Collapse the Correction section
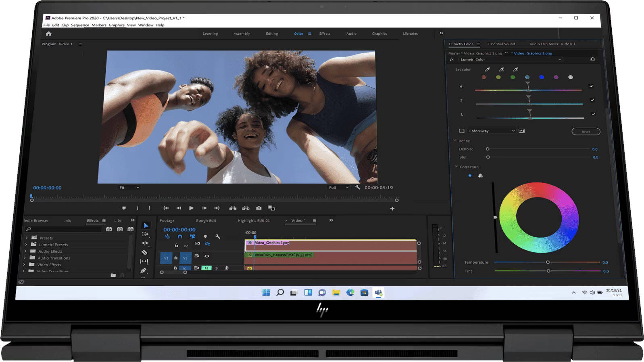This screenshot has height=362, width=644. click(456, 166)
